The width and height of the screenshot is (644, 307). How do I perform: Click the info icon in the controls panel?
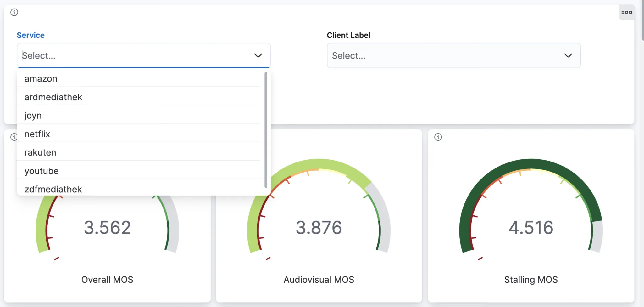pos(14,12)
